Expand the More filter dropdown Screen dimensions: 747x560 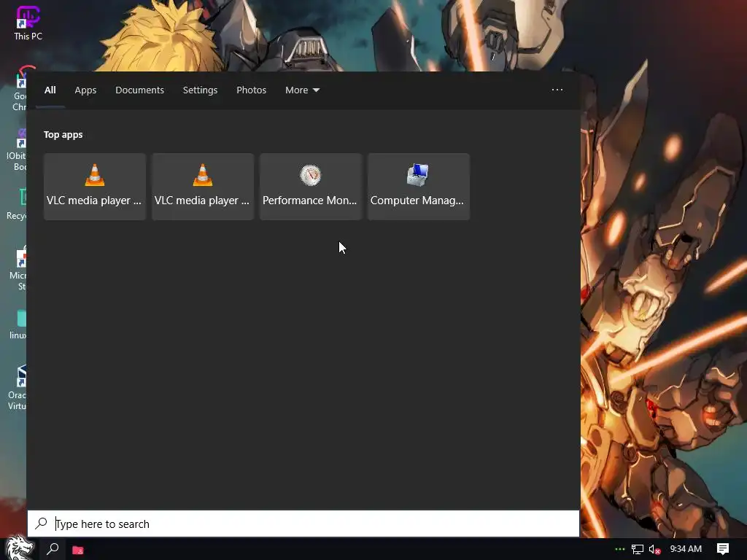[x=302, y=90]
